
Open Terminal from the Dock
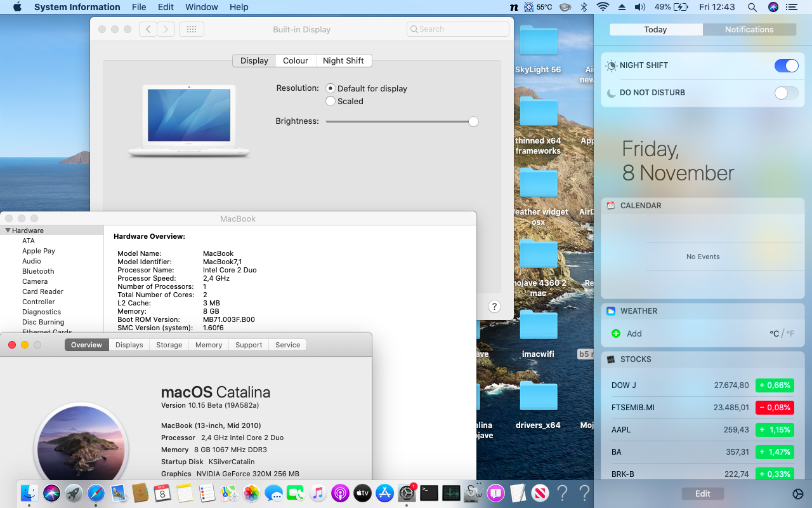[429, 493]
